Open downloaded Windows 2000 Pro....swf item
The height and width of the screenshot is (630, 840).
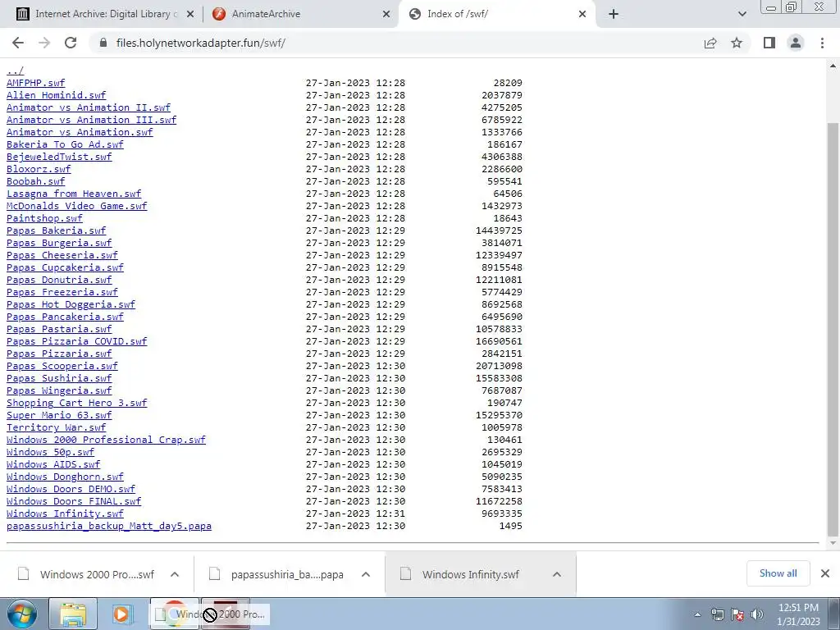pyautogui.click(x=89, y=575)
